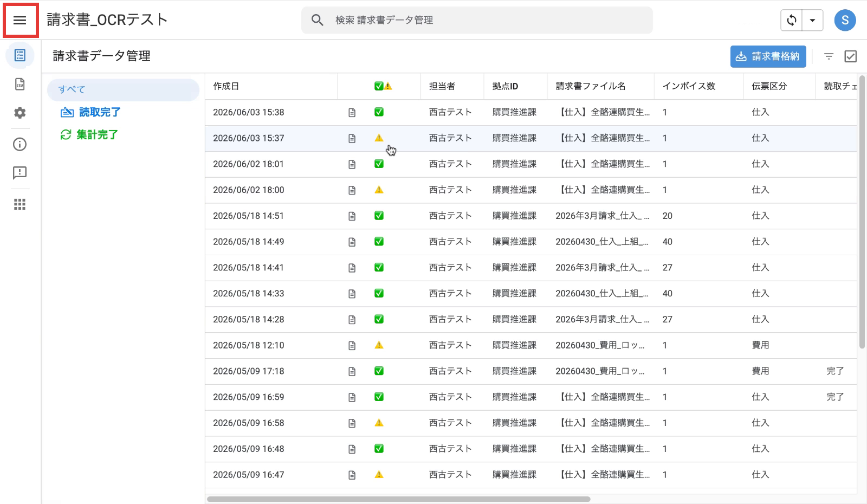Open document icon for 2026/06/03 15:37 row
867x504 pixels.
point(352,139)
